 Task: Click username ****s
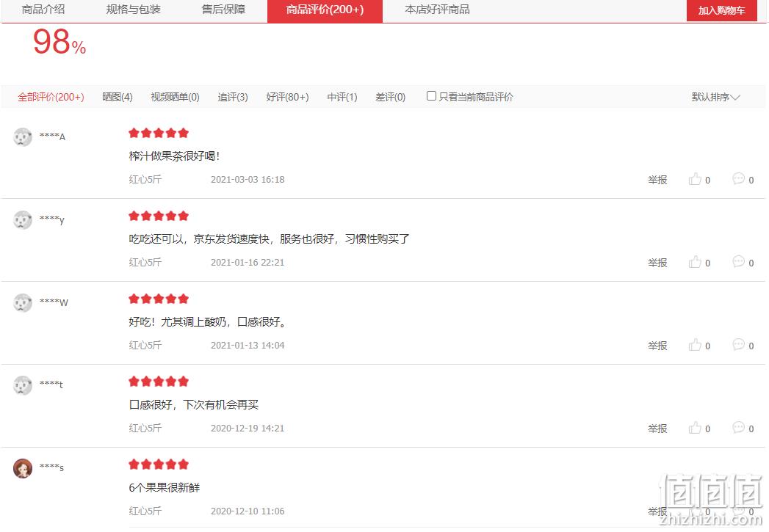pyautogui.click(x=51, y=467)
